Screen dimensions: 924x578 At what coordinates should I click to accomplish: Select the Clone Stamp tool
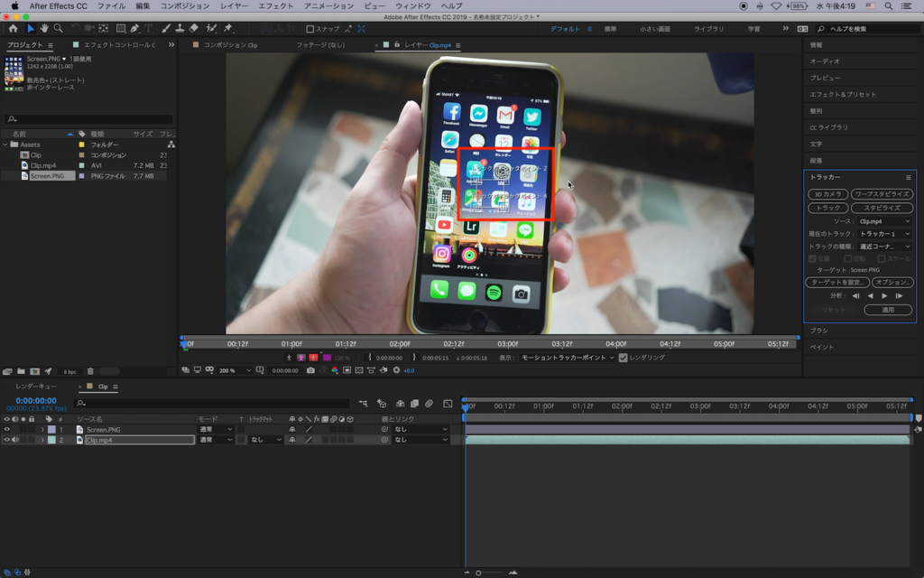(x=180, y=29)
